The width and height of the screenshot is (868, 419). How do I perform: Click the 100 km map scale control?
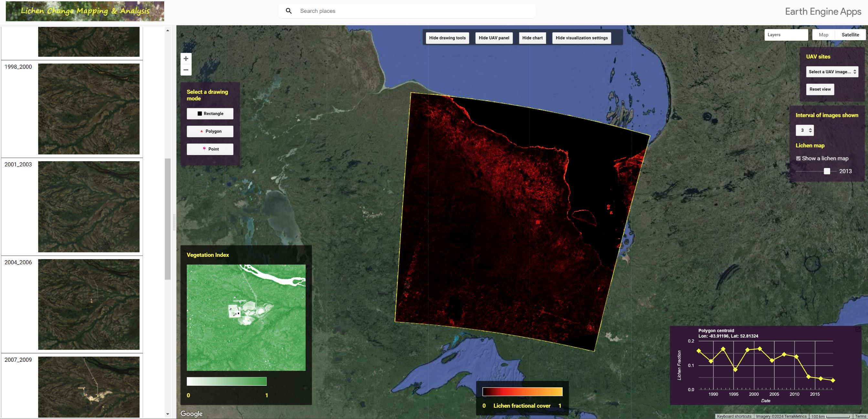(831, 416)
